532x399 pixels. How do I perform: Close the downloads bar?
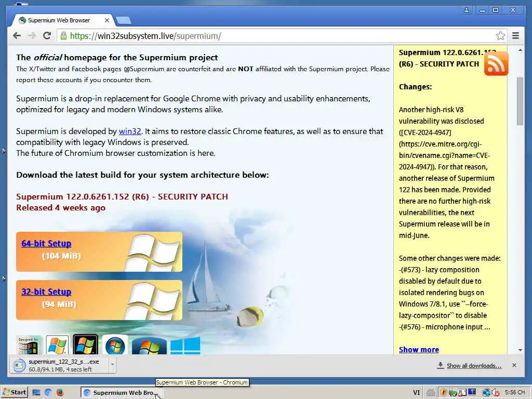pos(514,365)
